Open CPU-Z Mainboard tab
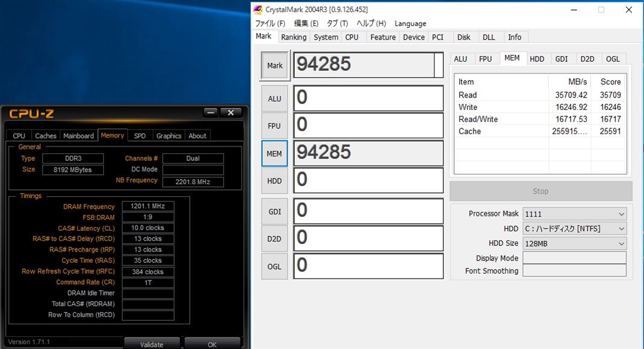Image resolution: width=644 pixels, height=349 pixels. click(x=79, y=136)
